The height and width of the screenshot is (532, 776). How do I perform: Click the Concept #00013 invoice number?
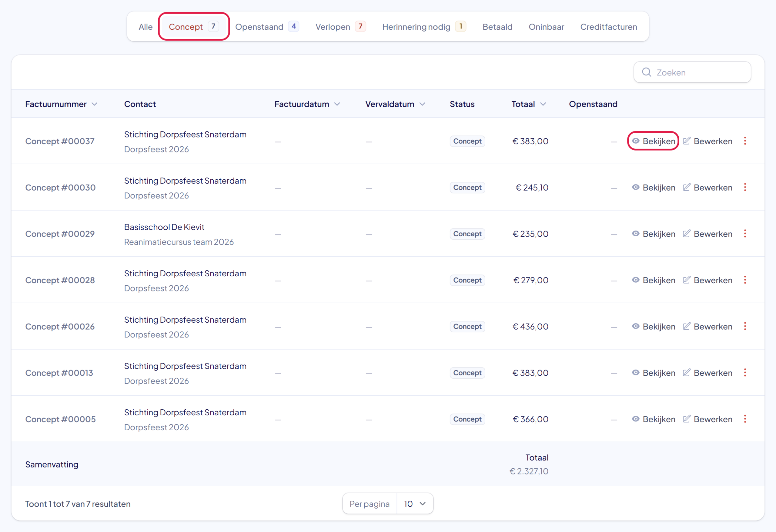click(x=59, y=373)
